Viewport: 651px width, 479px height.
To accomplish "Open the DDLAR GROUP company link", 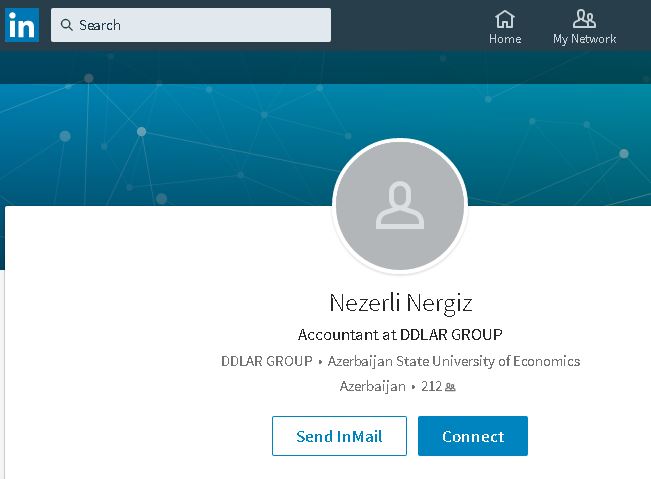I will (266, 361).
